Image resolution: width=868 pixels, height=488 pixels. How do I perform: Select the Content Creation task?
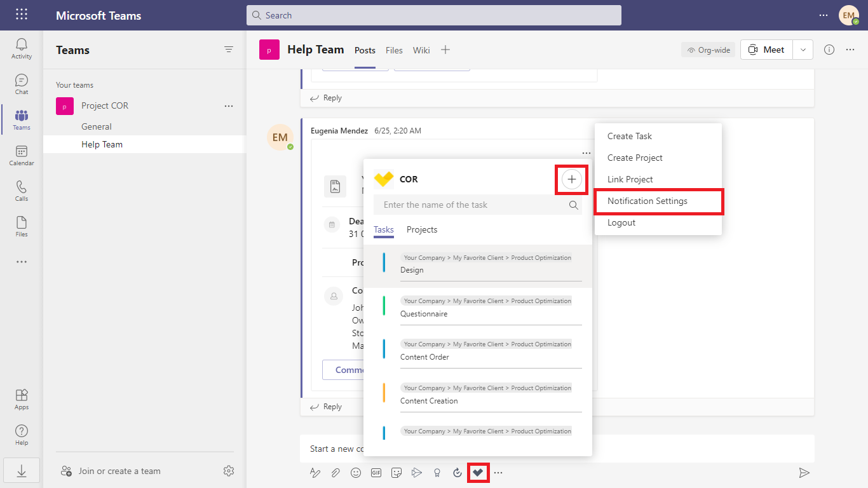pos(478,396)
